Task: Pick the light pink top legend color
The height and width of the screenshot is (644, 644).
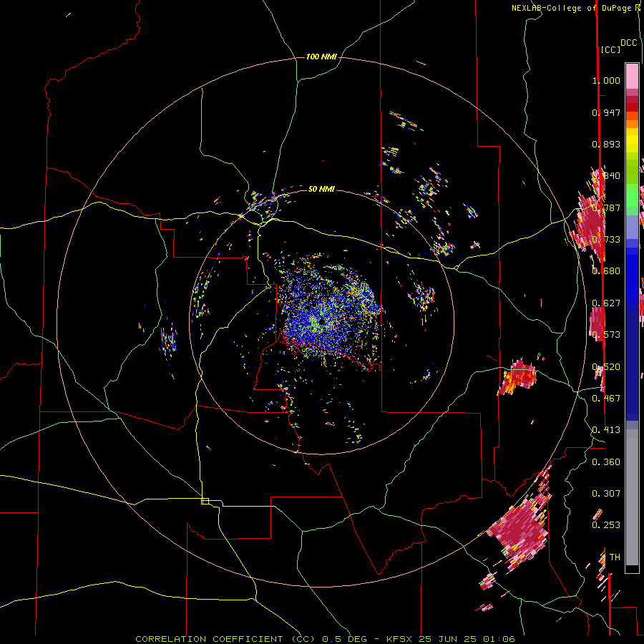Action: (632, 77)
